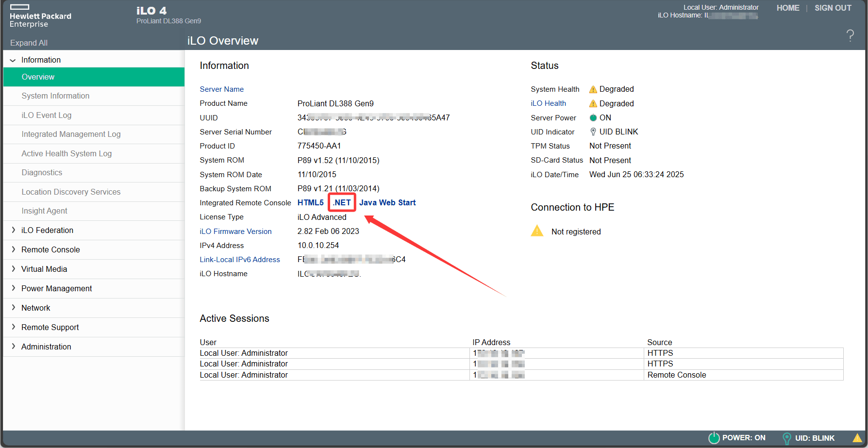Launch the .NET remote console

[x=342, y=203]
